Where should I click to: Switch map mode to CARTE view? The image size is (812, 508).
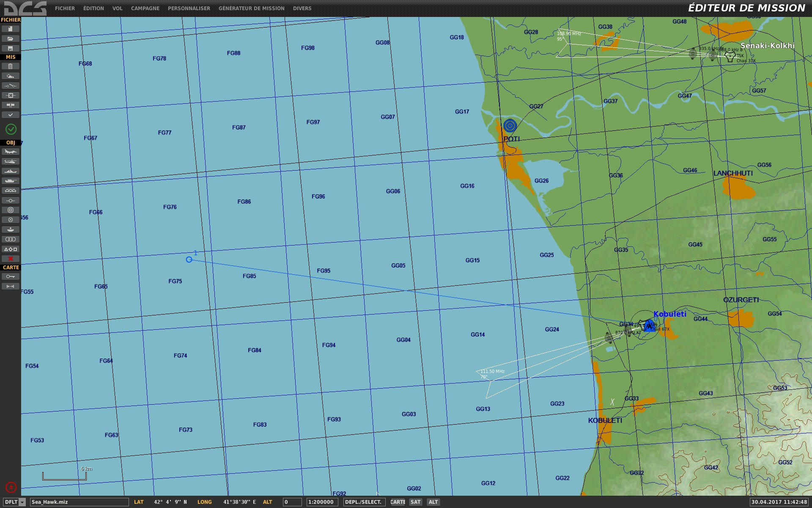(398, 502)
